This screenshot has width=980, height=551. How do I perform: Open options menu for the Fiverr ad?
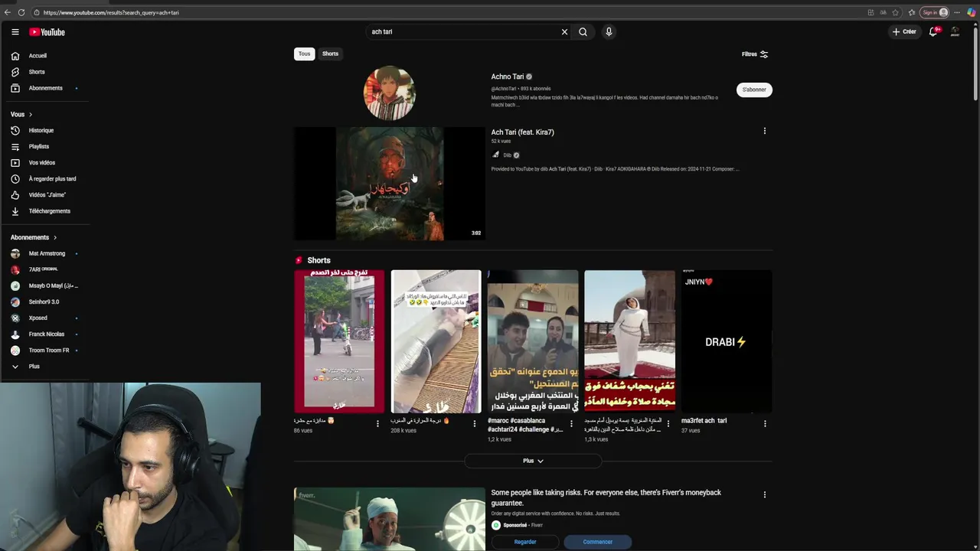point(764,494)
